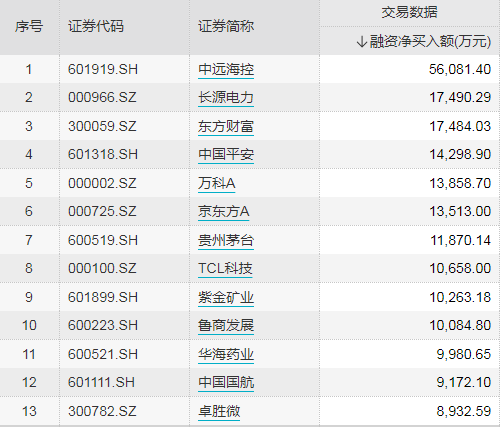500x427 pixels.
Task: Click stock code 601919.SH cell
Action: pyautogui.click(x=103, y=69)
